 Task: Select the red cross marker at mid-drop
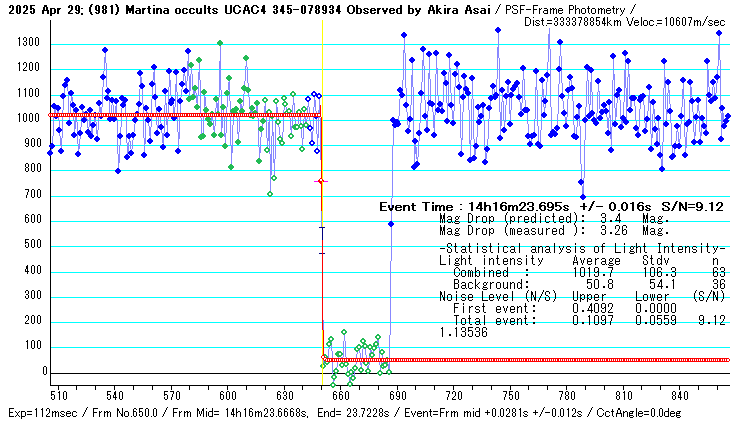point(320,181)
